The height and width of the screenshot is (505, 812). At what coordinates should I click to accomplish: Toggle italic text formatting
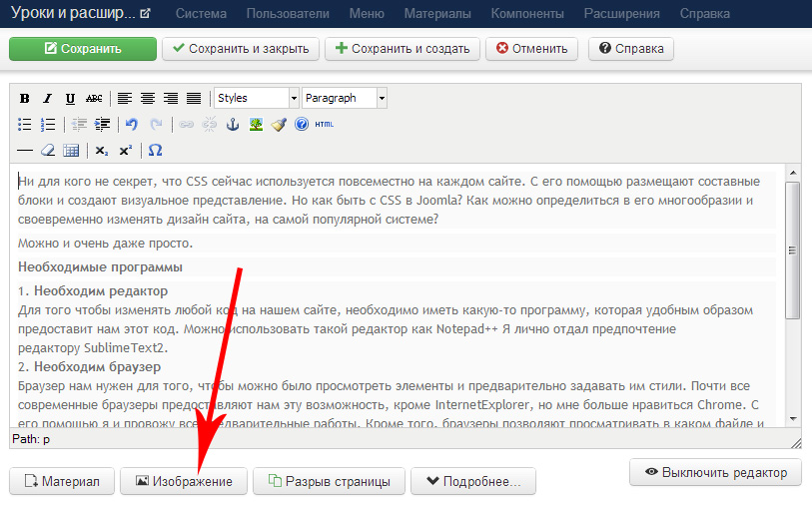click(x=47, y=98)
